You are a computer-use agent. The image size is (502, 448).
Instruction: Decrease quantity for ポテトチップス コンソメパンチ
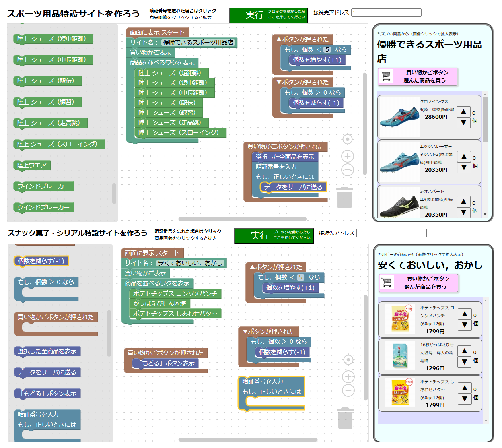point(465,325)
